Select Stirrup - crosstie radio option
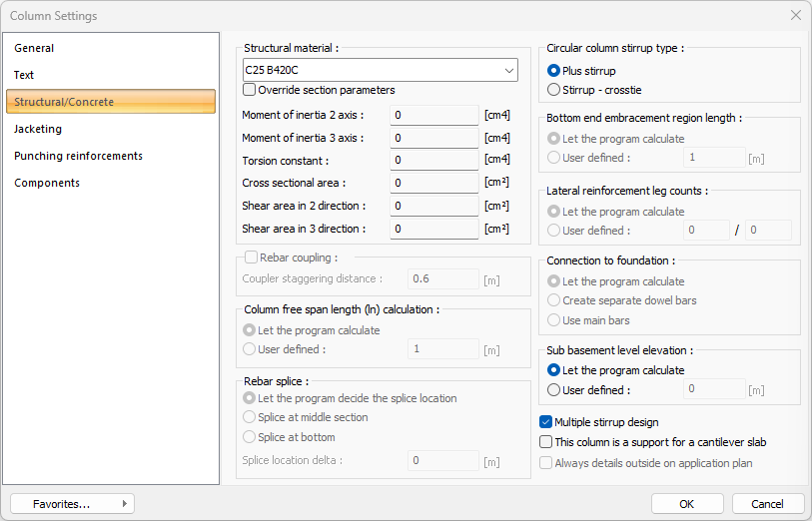This screenshot has width=812, height=521. (x=554, y=90)
